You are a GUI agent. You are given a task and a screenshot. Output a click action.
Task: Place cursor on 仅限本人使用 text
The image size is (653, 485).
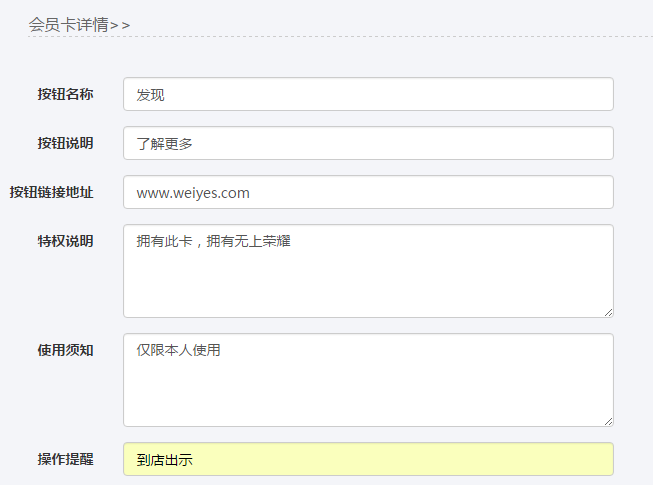[178, 350]
